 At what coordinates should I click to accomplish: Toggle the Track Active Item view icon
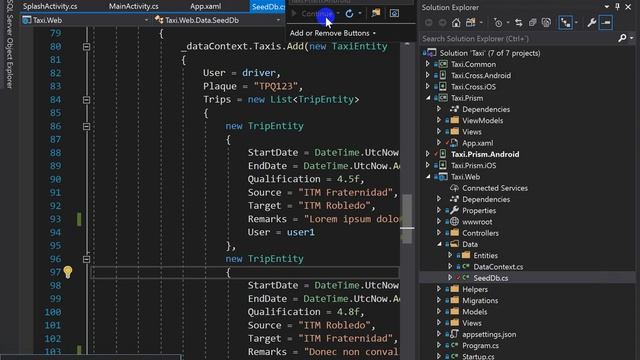tap(565, 23)
